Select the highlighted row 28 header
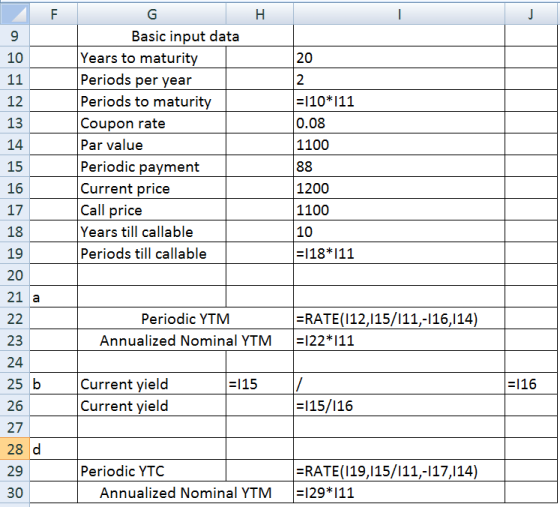The image size is (560, 507). (x=15, y=449)
